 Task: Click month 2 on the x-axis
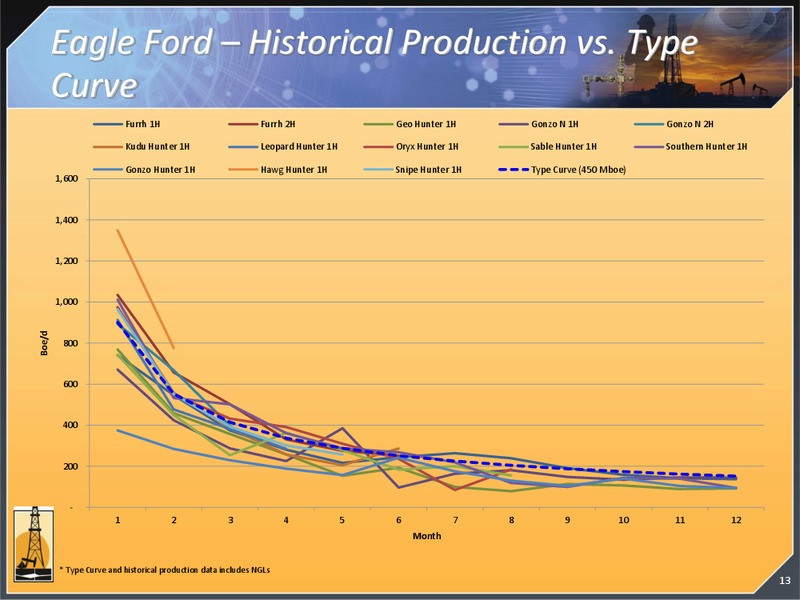click(174, 520)
